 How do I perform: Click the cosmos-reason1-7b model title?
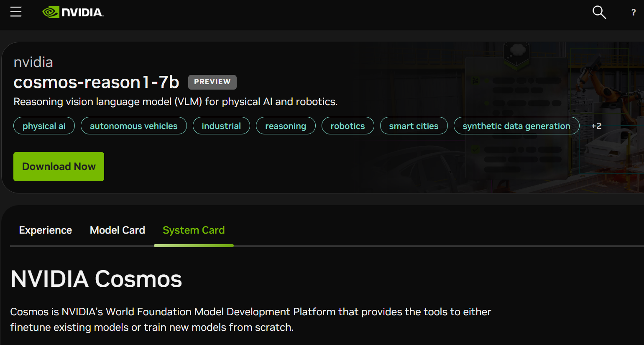pos(96,82)
